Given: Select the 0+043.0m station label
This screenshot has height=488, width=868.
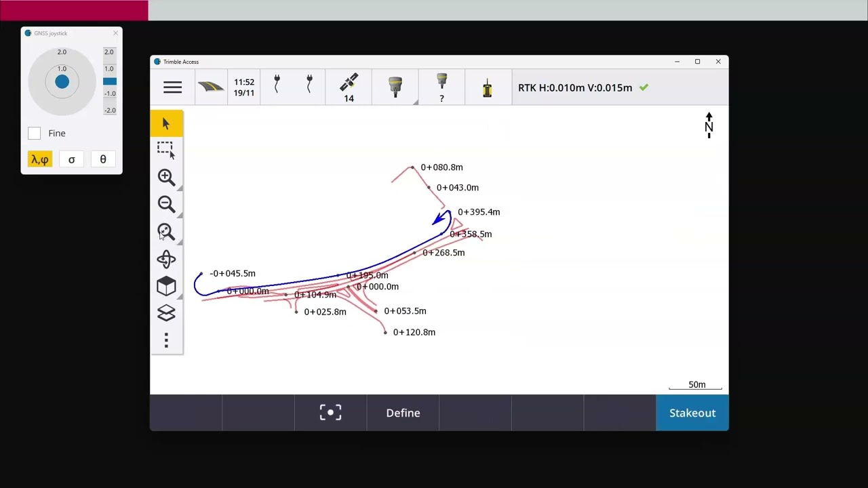Looking at the screenshot, I should pos(457,188).
